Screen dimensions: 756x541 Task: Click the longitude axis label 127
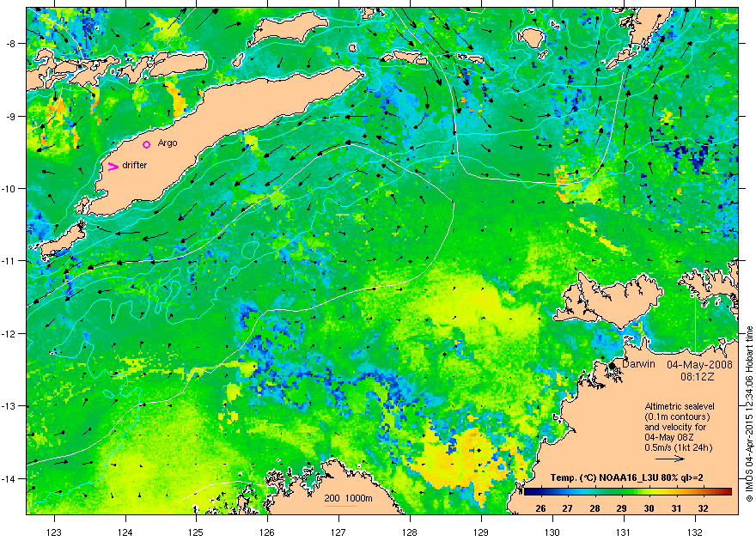point(338,532)
